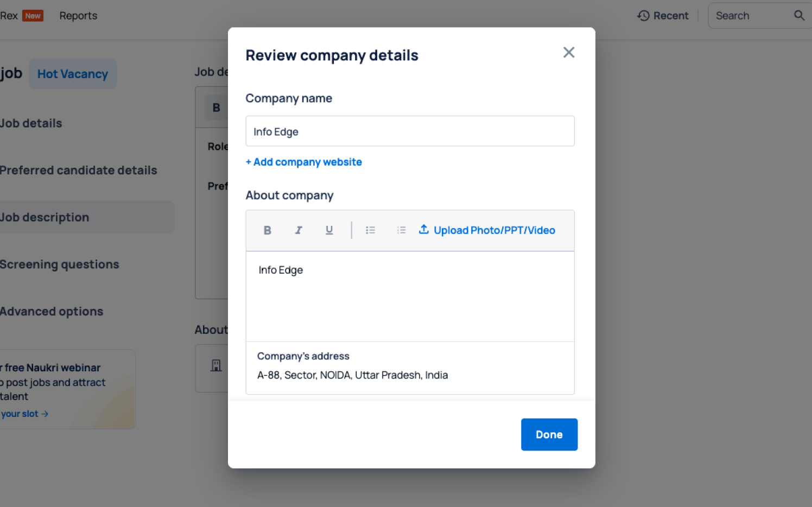Close the Review company details dialog
812x507 pixels.
[568, 52]
